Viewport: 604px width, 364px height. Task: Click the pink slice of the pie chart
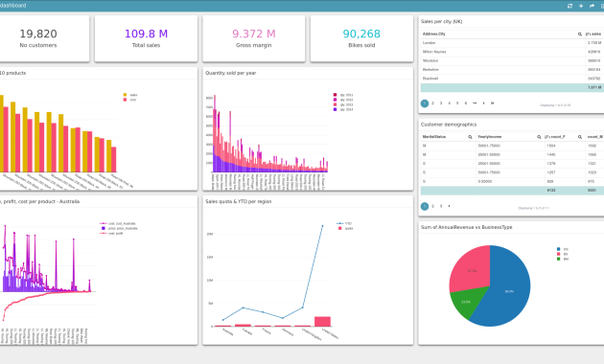(473, 270)
